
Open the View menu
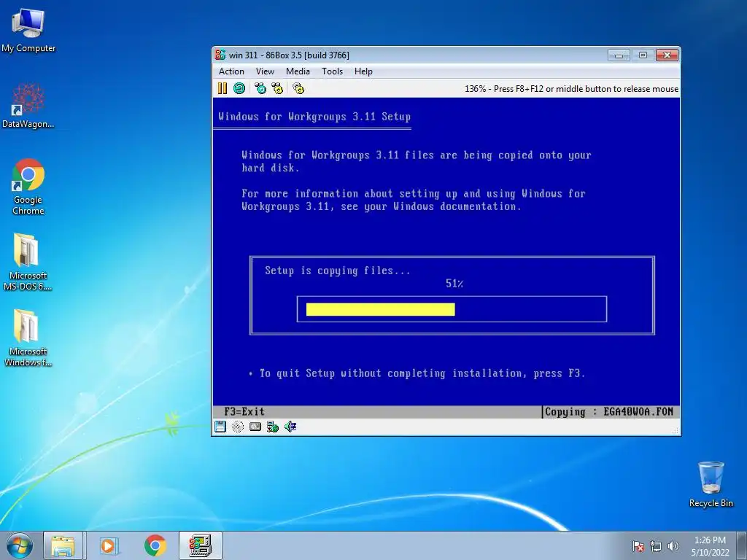pos(265,71)
